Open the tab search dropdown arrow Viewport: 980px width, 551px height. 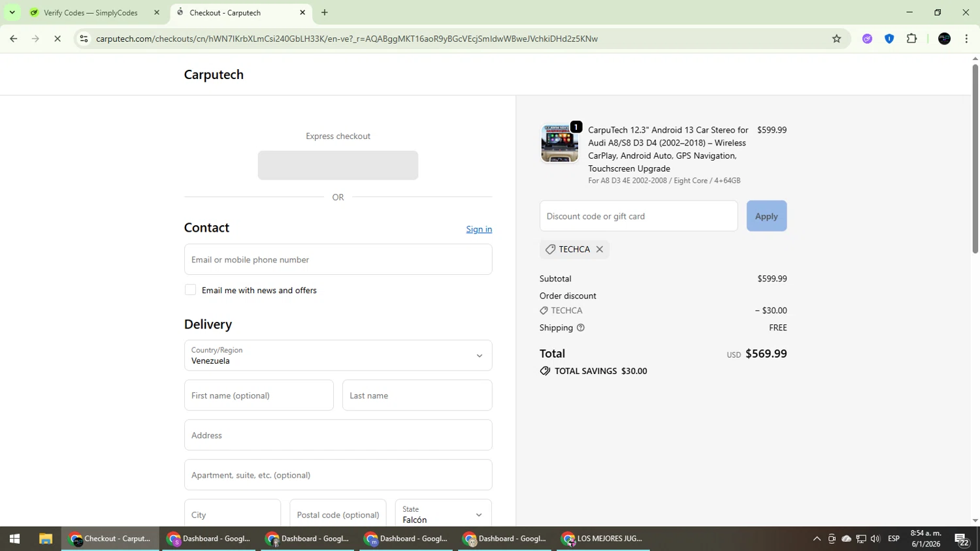(x=12, y=12)
